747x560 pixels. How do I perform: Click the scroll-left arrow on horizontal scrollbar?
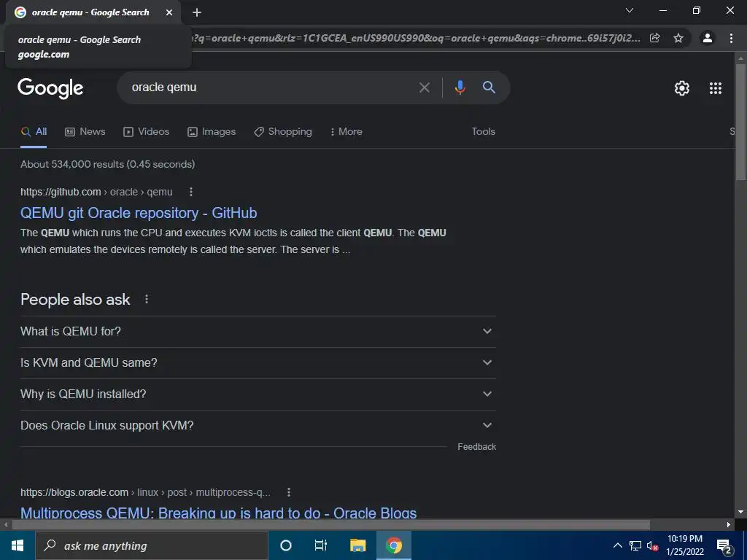tap(5, 525)
